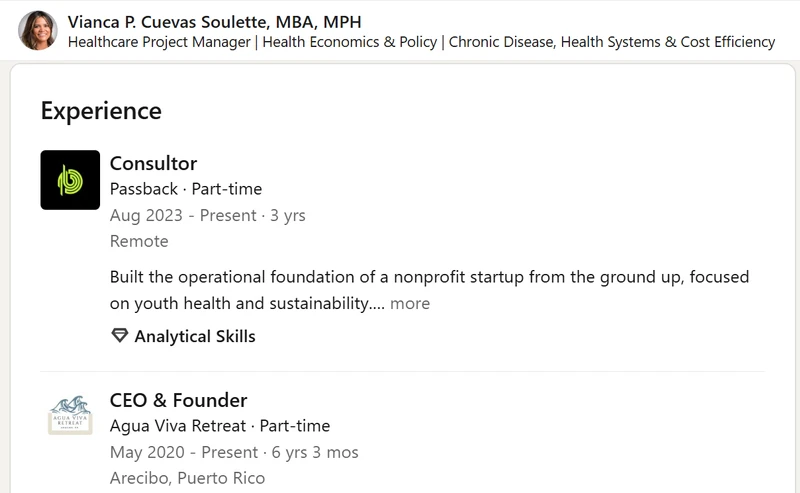The height and width of the screenshot is (493, 800).
Task: Click the Remote location label
Action: pos(139,241)
